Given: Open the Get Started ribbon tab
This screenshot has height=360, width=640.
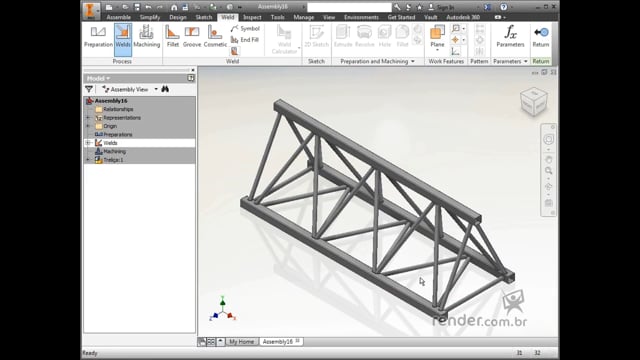Looking at the screenshot, I should click(401, 17).
